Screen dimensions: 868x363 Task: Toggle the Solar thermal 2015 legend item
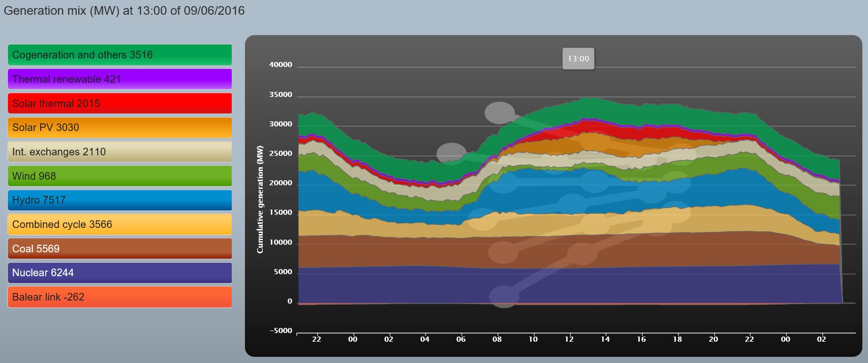tap(119, 104)
